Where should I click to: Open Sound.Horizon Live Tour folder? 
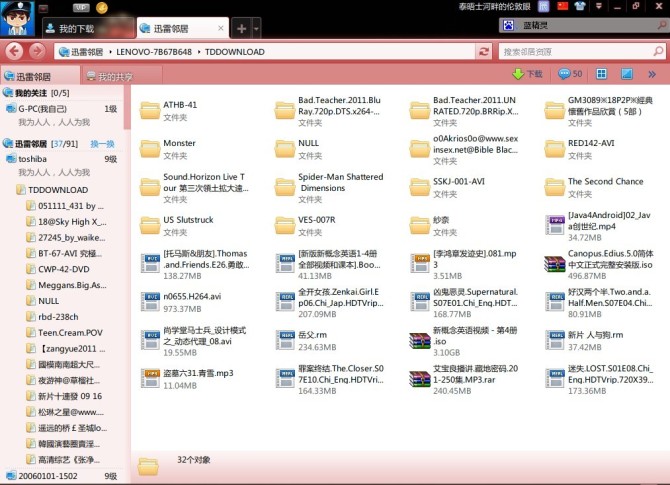click(x=194, y=187)
